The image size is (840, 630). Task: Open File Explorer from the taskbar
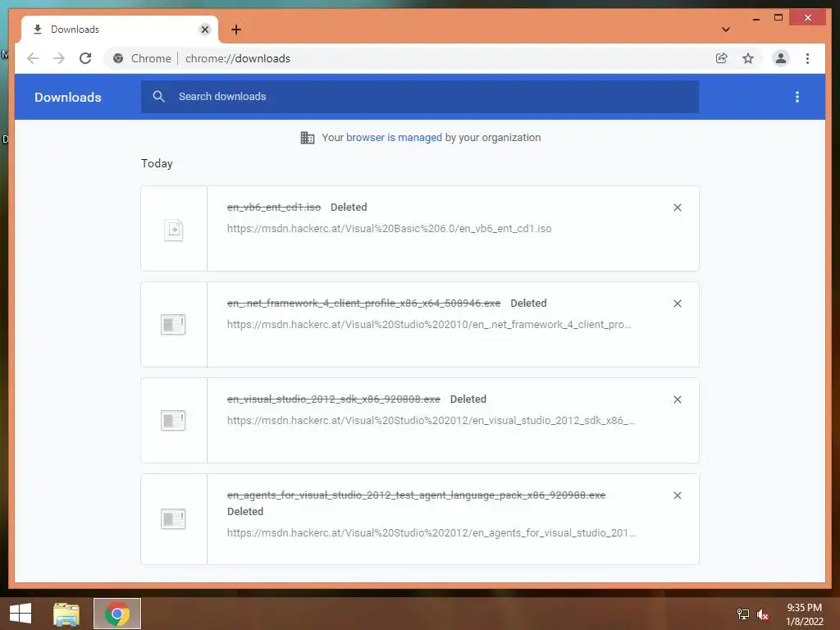(x=66, y=614)
